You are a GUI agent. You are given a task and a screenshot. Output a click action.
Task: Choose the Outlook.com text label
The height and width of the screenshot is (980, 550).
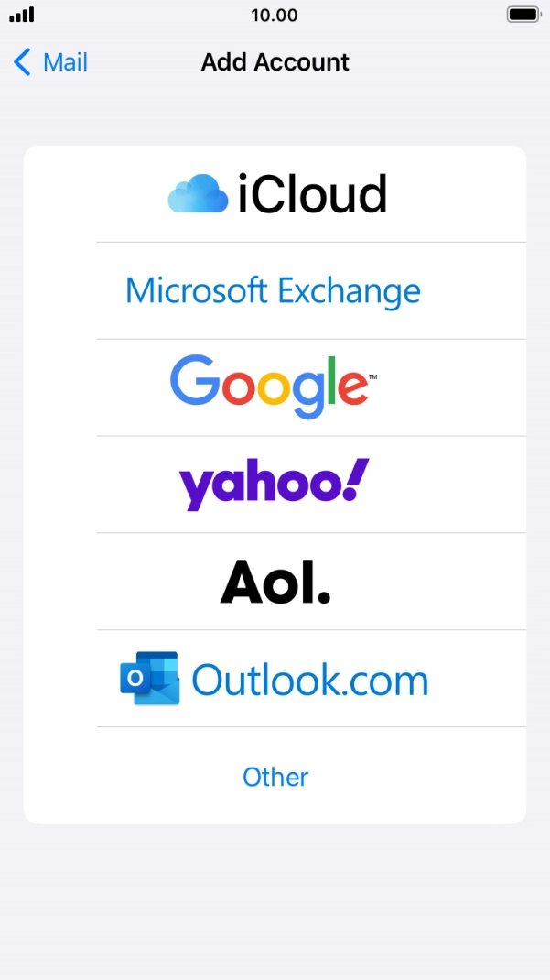310,680
